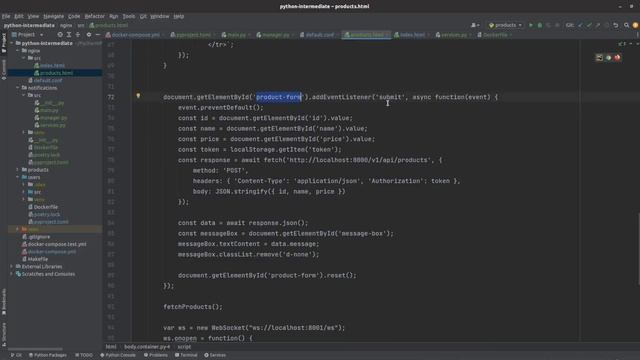Select products.html in the project tree

point(55,73)
